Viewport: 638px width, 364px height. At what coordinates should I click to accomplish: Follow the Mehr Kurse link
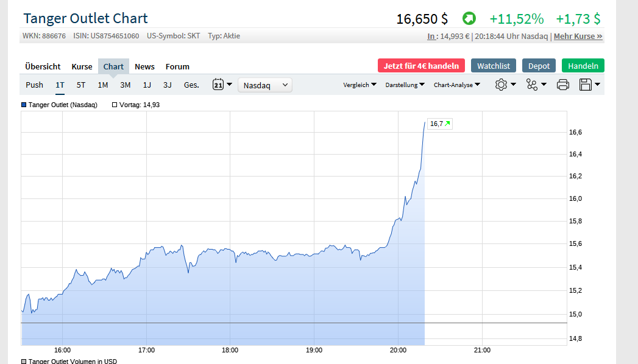click(578, 36)
